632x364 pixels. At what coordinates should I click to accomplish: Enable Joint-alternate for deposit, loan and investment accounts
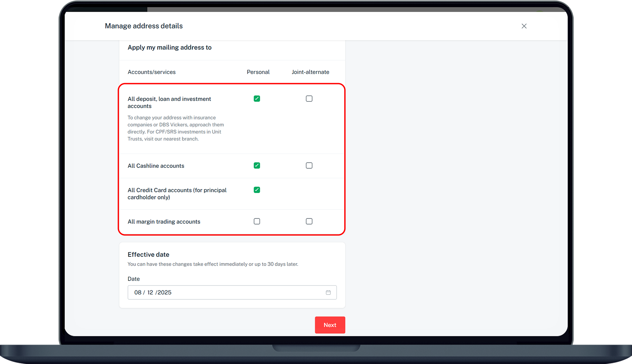click(309, 98)
